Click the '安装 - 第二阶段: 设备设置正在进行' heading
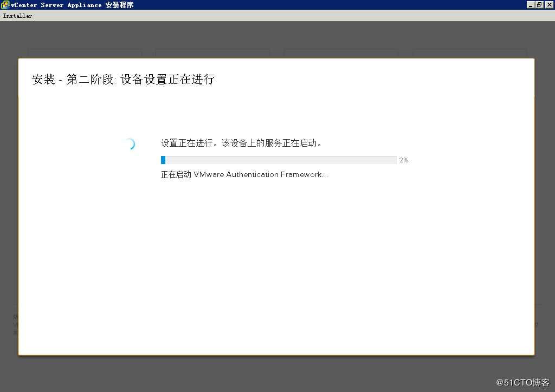555x392 pixels. (123, 79)
